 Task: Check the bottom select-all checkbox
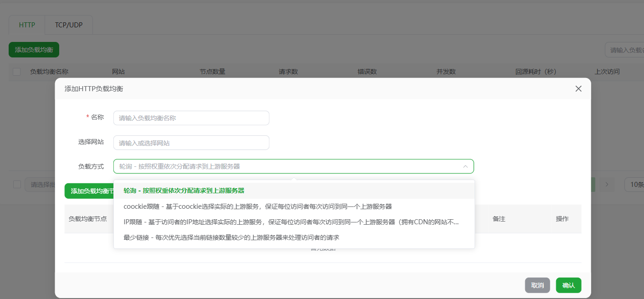(x=17, y=185)
